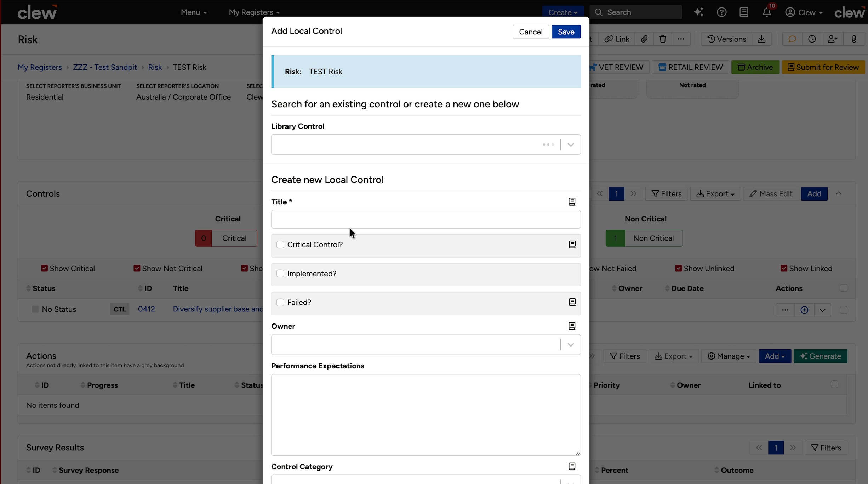Uncheck Show Unlinked filter
Image resolution: width=868 pixels, height=484 pixels.
[x=678, y=268]
